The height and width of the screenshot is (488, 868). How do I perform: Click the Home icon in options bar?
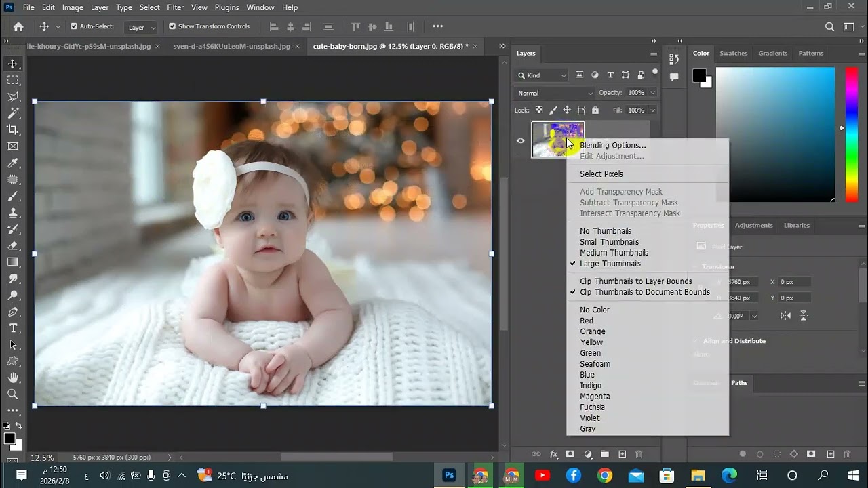18,26
